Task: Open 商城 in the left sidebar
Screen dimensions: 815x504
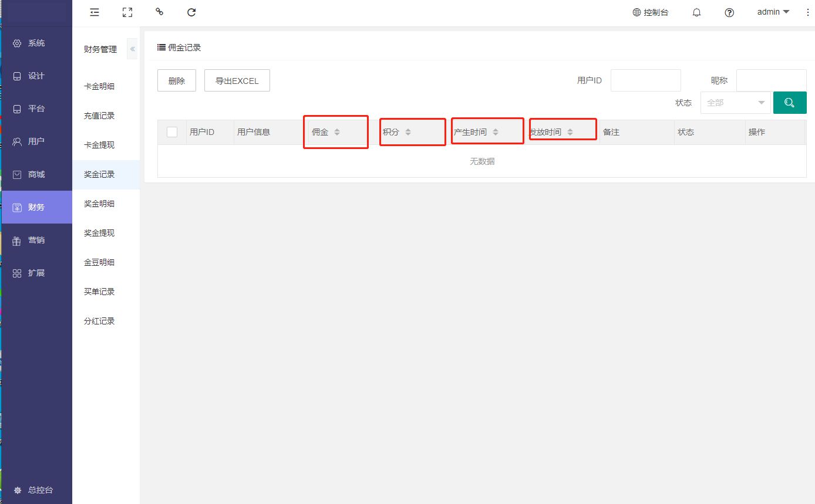Action: [x=36, y=174]
